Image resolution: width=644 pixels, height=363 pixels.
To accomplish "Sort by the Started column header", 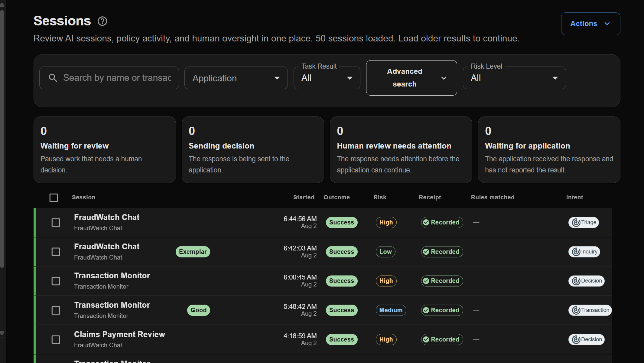I will [x=304, y=197].
